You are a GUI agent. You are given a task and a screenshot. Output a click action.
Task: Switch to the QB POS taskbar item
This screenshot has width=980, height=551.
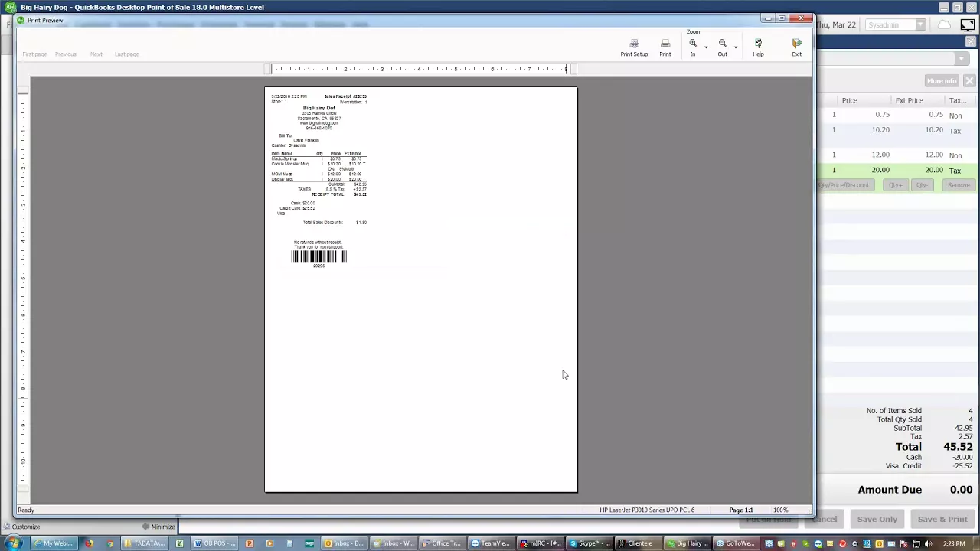click(214, 543)
